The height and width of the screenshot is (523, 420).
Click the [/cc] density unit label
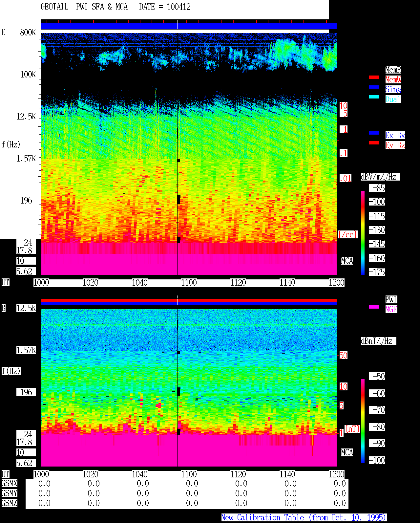point(347,235)
